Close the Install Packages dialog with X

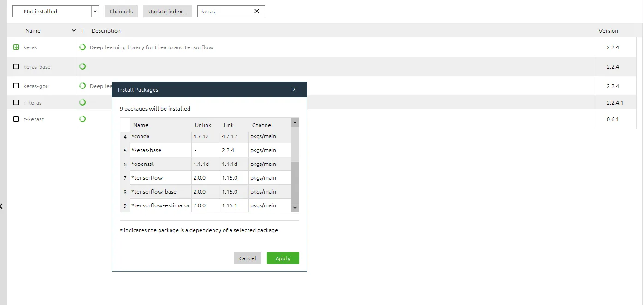(294, 89)
